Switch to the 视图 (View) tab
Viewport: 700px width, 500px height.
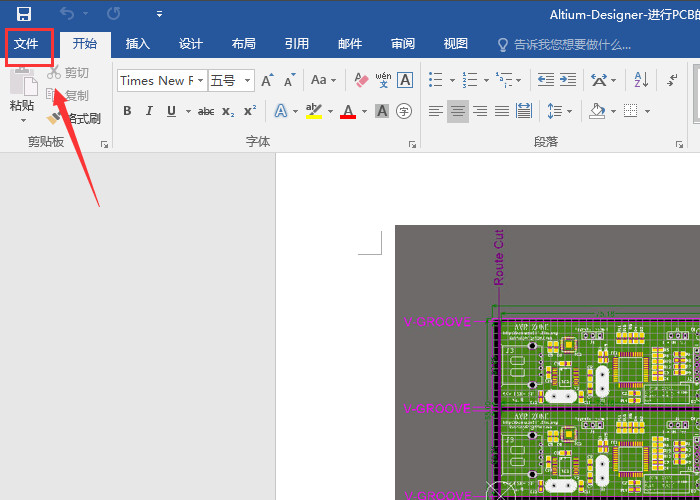456,44
